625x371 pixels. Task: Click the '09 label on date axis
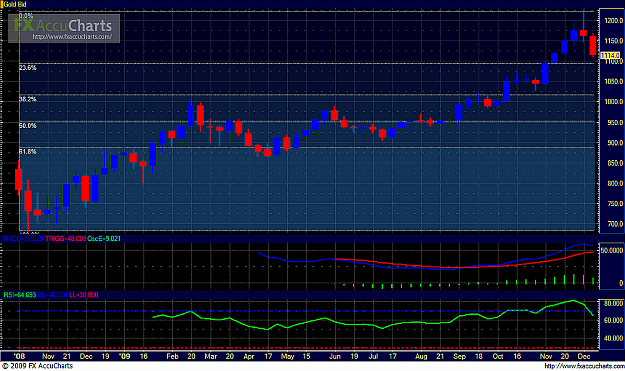point(124,356)
